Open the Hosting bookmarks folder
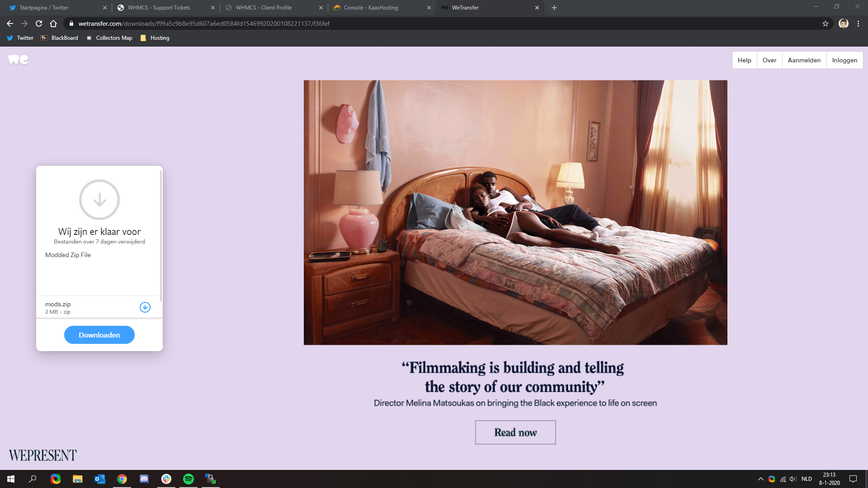 155,38
